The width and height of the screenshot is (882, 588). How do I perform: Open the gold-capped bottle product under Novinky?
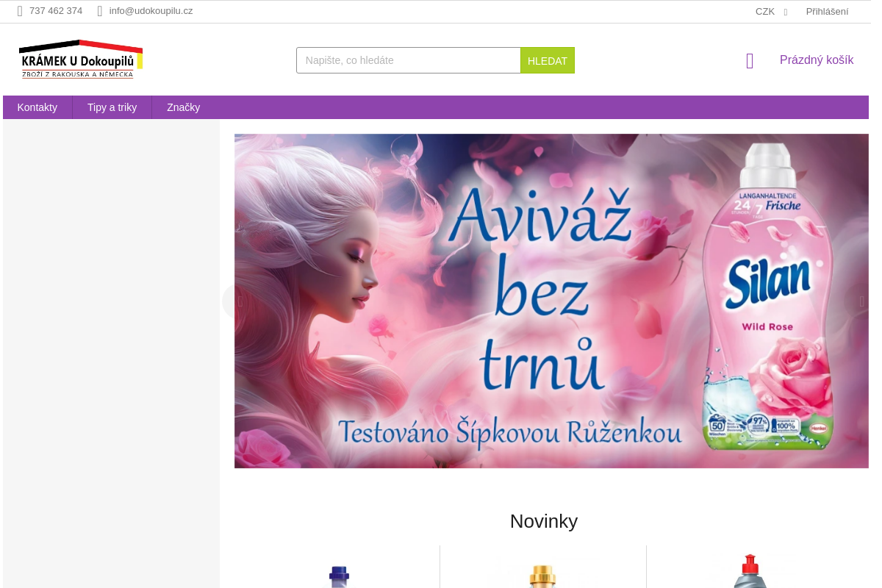[542, 576]
